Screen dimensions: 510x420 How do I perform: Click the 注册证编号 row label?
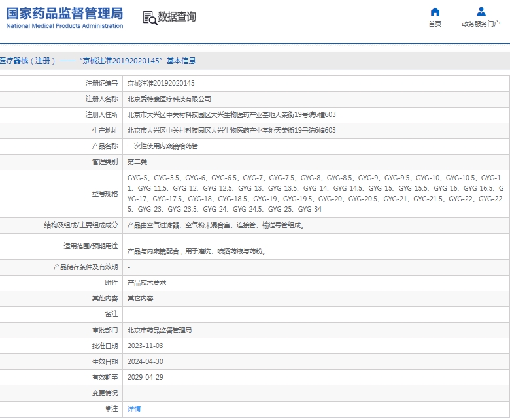click(102, 84)
